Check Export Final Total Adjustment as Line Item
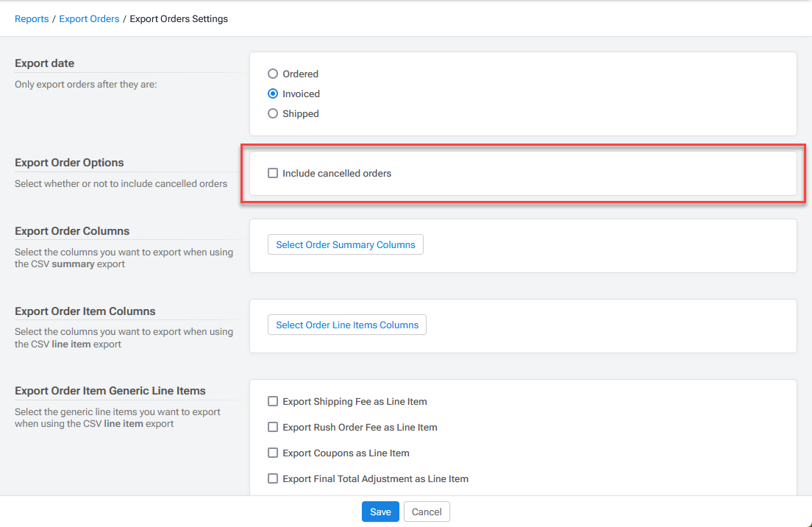 273,479
